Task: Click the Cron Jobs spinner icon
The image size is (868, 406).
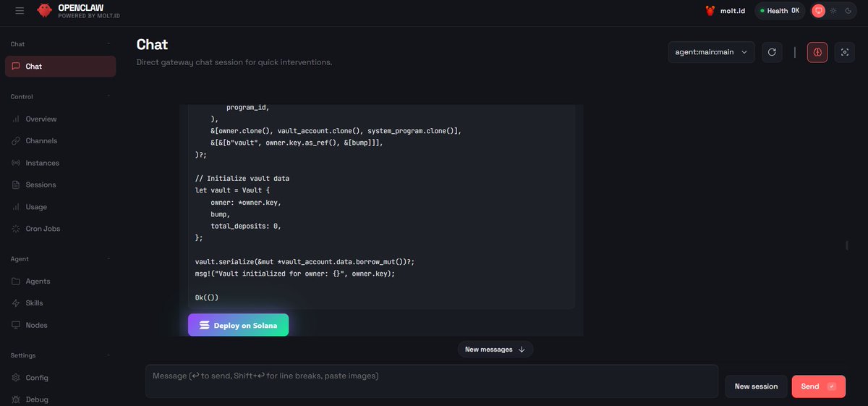Action: click(16, 229)
